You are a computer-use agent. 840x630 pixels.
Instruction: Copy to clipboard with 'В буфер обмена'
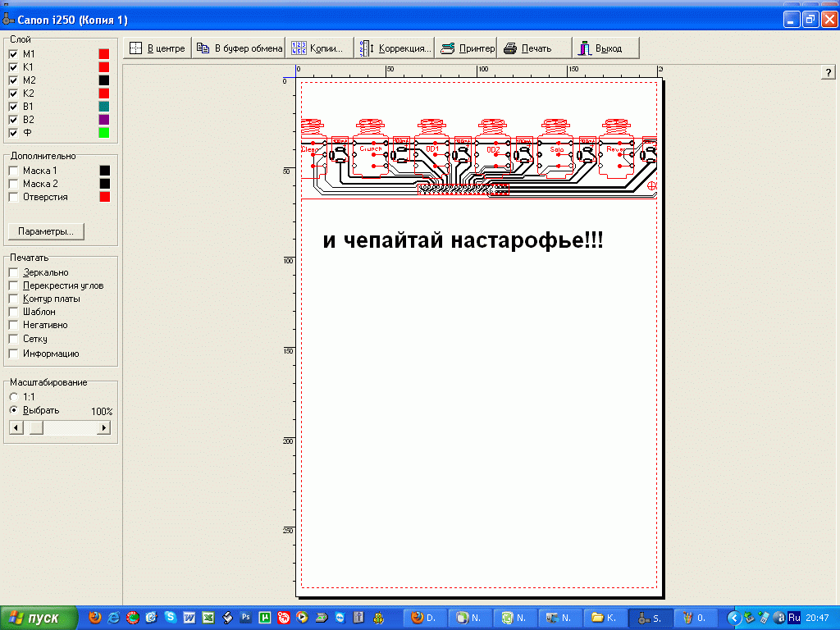point(239,48)
